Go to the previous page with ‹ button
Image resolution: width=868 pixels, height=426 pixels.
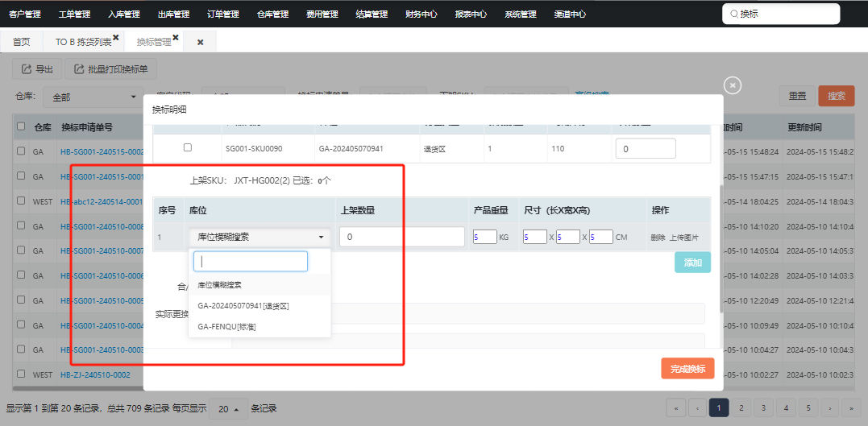[x=697, y=408]
